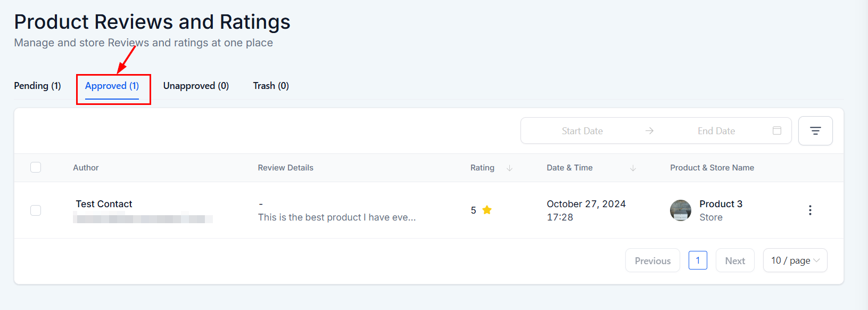Screen dimensions: 868x310
Task: Select page 1 in pagination
Action: 698,260
